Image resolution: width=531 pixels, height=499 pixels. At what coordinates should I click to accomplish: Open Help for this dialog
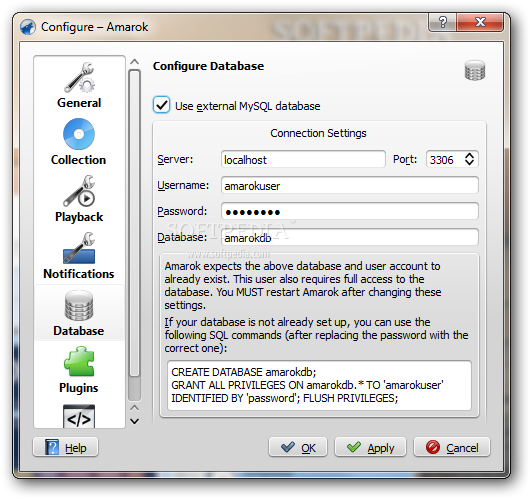tap(66, 447)
